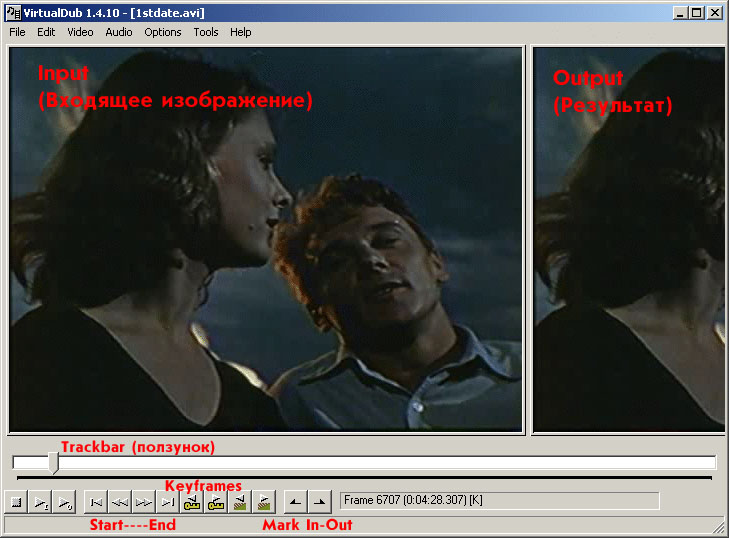Seek to previous scene change
The width and height of the screenshot is (729, 538).
tap(240, 502)
